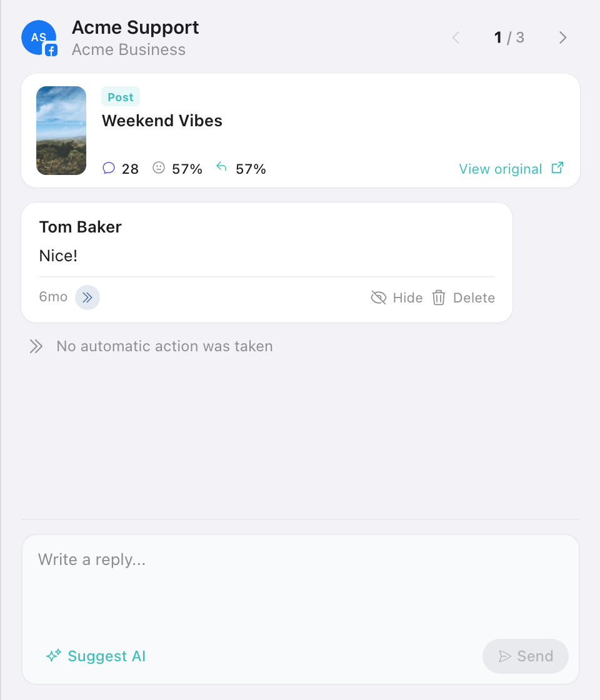Click the comment bubble count icon
600x700 pixels.
click(109, 168)
